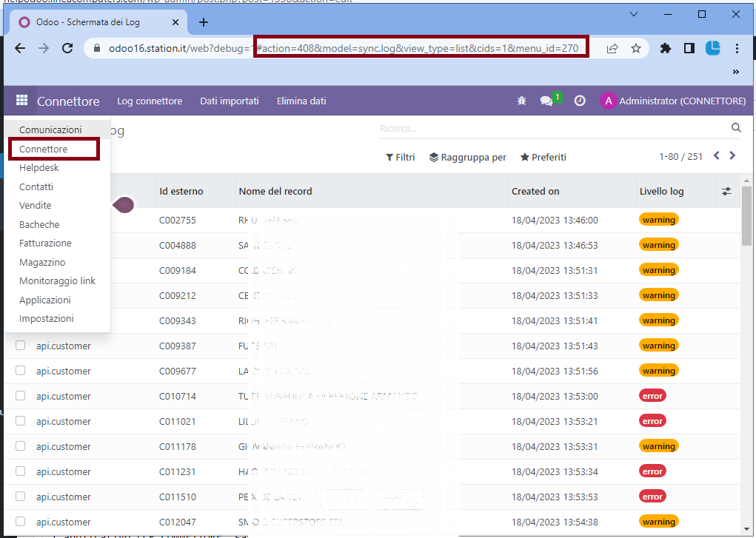The width and height of the screenshot is (756, 538).
Task: Bookmark page with the star icon
Action: (635, 48)
